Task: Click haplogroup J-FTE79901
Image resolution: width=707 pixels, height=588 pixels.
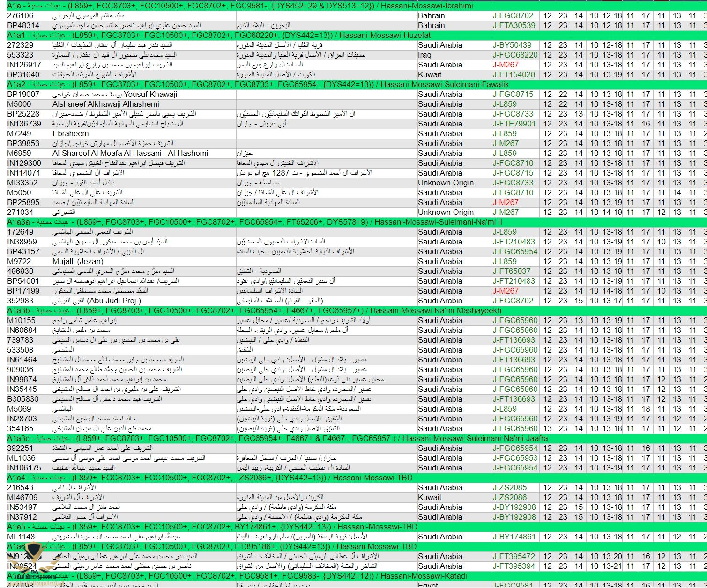Action: point(514,124)
